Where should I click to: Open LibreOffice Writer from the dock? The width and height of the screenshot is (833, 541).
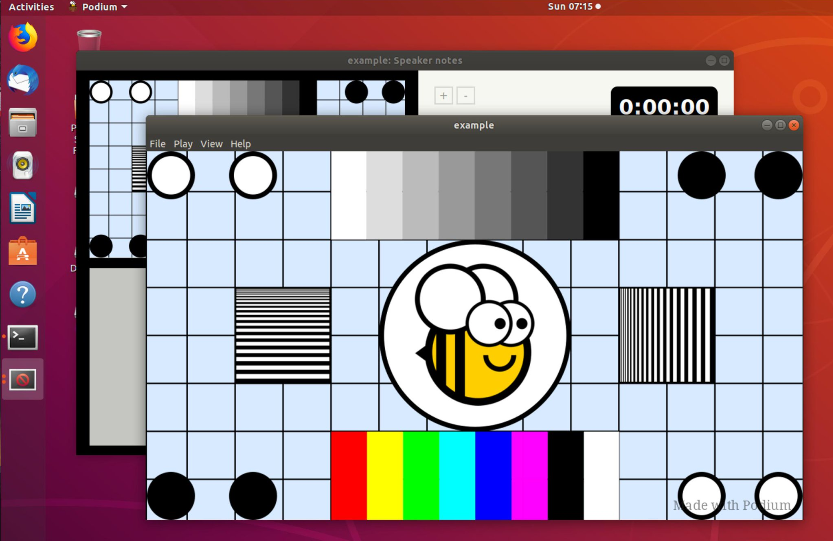[x=23, y=208]
